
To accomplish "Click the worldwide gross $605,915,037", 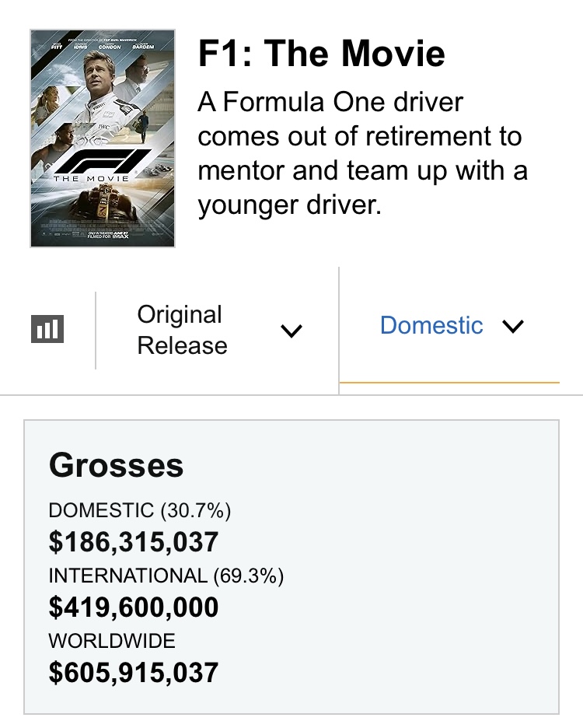I will point(134,672).
